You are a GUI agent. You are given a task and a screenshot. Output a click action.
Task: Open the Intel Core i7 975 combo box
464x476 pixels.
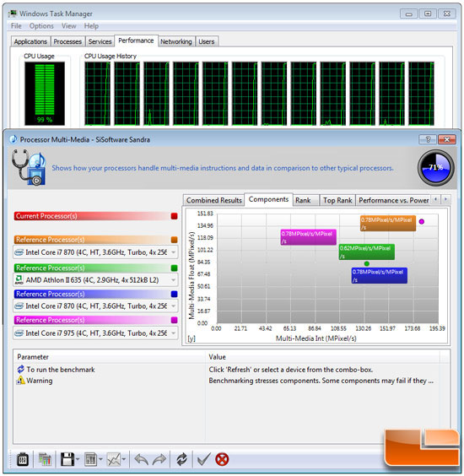[95, 333]
